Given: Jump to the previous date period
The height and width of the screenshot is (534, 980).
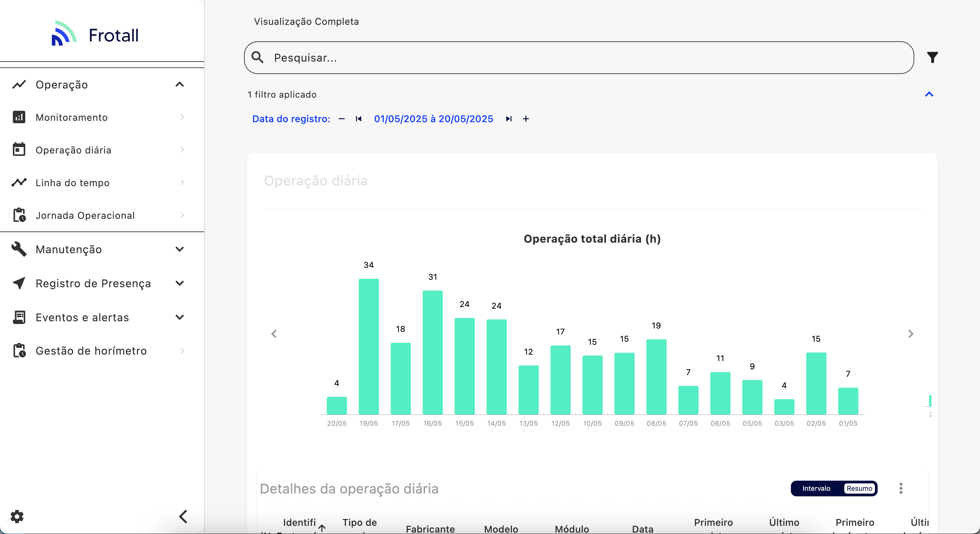Looking at the screenshot, I should pyautogui.click(x=358, y=119).
